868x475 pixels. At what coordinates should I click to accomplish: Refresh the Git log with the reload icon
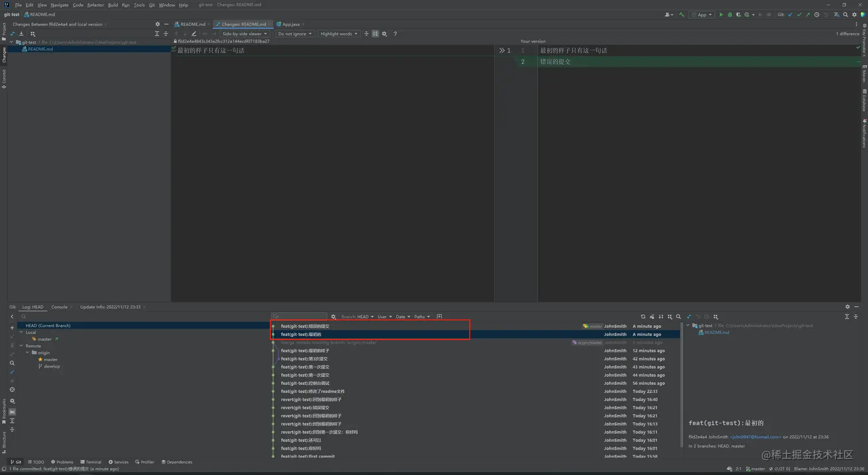pos(643,316)
